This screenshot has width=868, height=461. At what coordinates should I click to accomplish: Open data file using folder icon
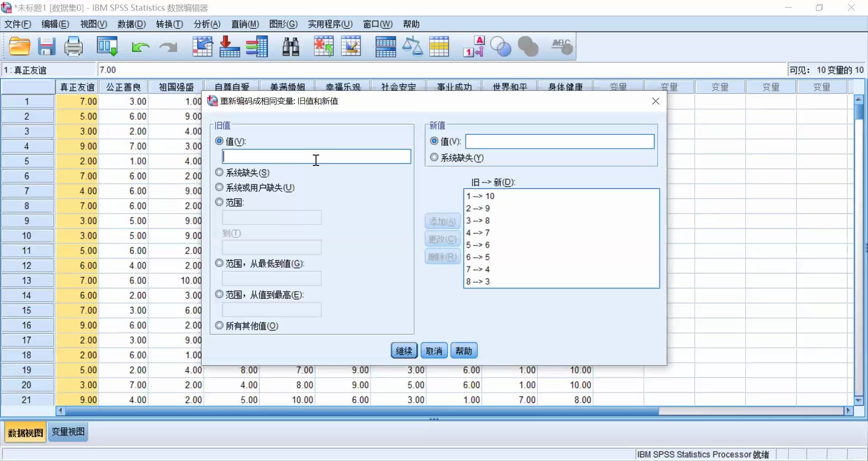pos(20,47)
